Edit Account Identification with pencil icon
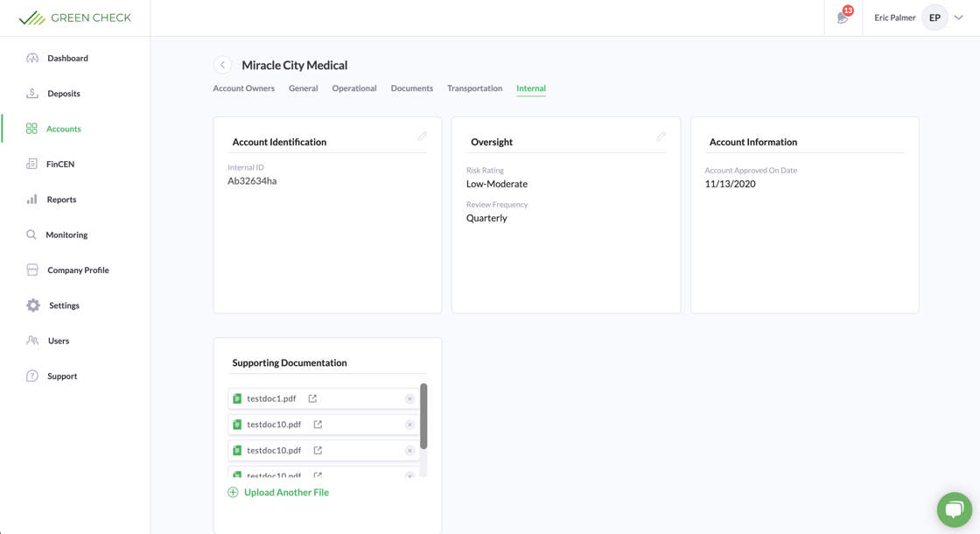 click(x=423, y=136)
